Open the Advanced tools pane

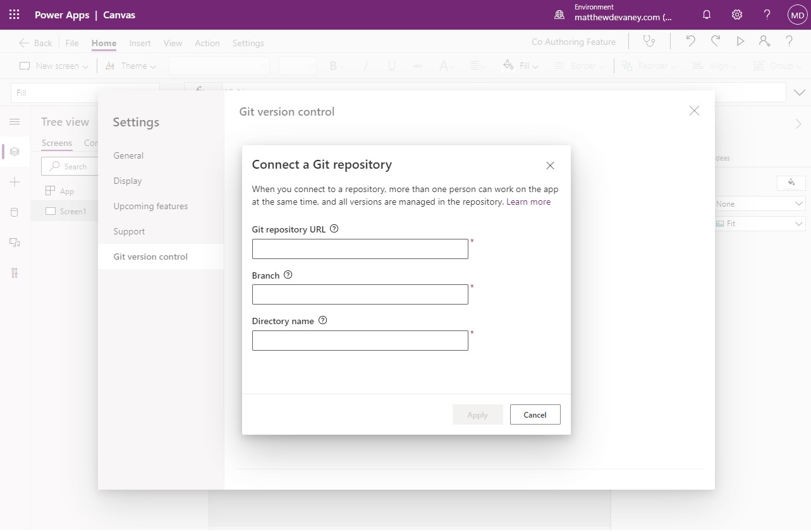[15, 272]
